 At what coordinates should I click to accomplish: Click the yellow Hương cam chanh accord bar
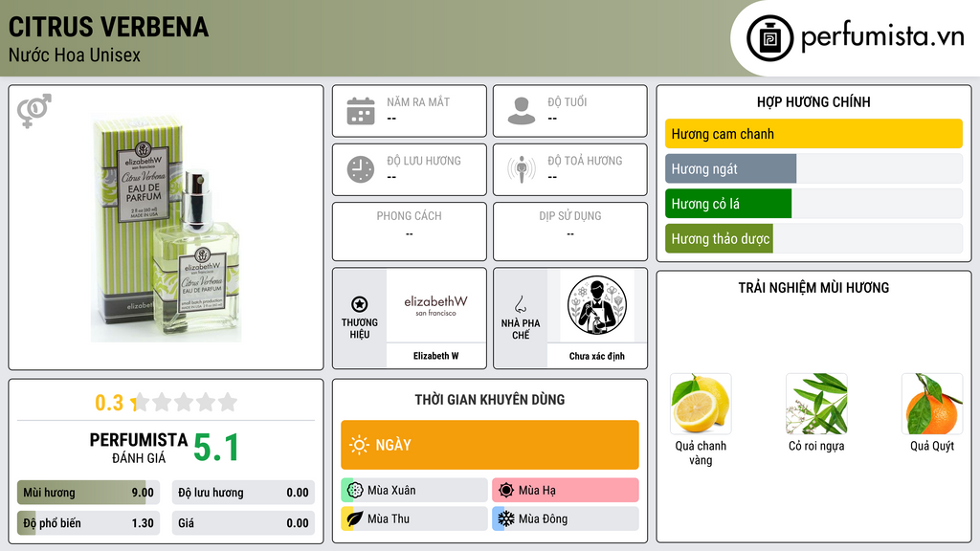[x=813, y=134]
